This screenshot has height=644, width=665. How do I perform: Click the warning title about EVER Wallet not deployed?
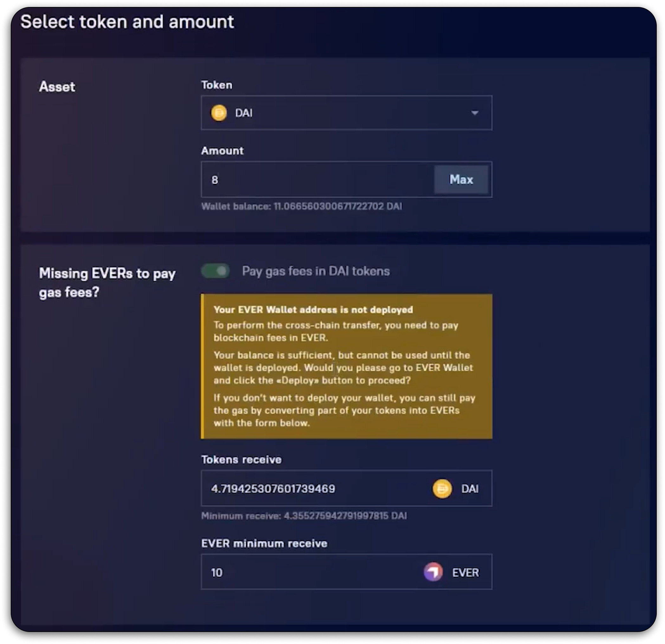pos(313,309)
